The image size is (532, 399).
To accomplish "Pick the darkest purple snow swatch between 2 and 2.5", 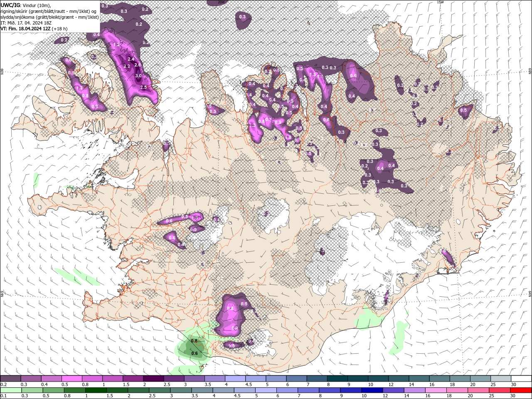I will (x=153, y=379).
